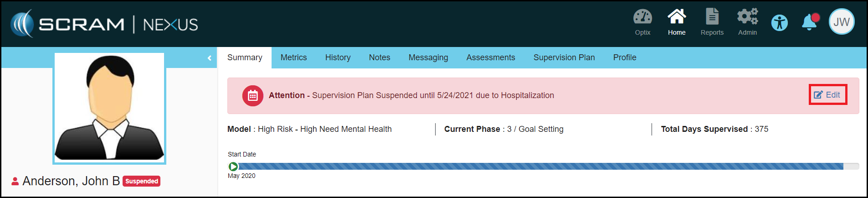Go to the Messaging tab
This screenshot has height=198, width=868.
tap(428, 57)
